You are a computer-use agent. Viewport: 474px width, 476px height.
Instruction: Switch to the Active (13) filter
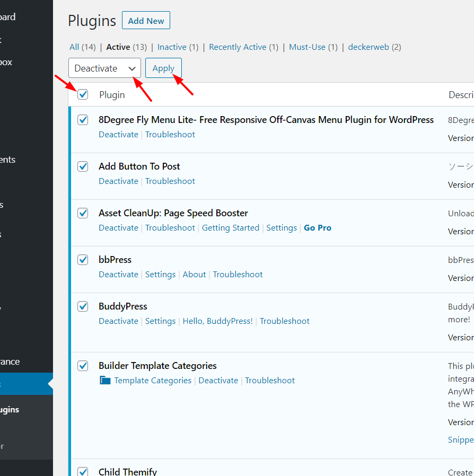(x=127, y=47)
